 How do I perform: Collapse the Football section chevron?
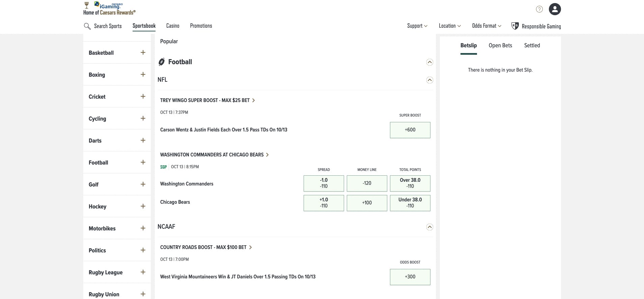point(429,62)
